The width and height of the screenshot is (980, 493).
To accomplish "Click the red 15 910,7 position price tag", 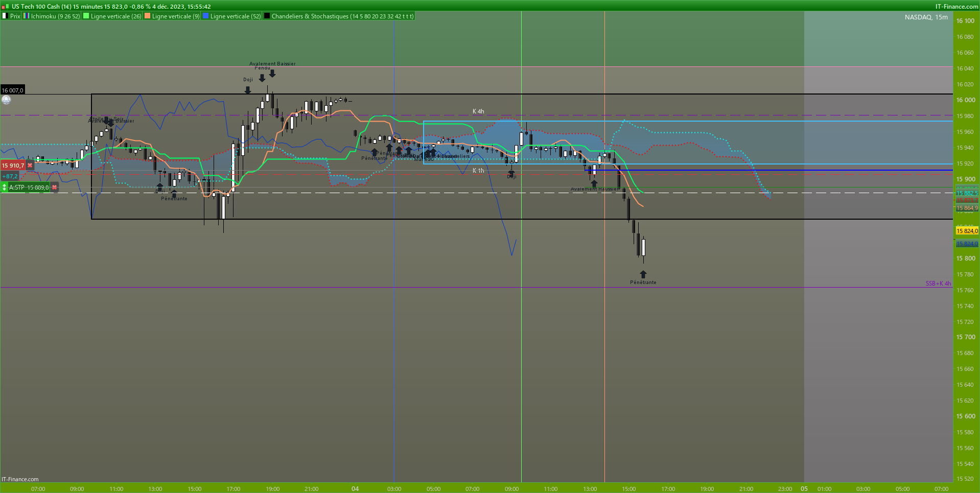I will point(13,166).
